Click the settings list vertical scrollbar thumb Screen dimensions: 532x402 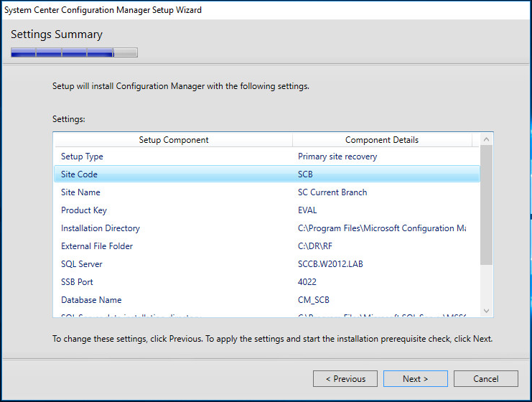coord(486,205)
